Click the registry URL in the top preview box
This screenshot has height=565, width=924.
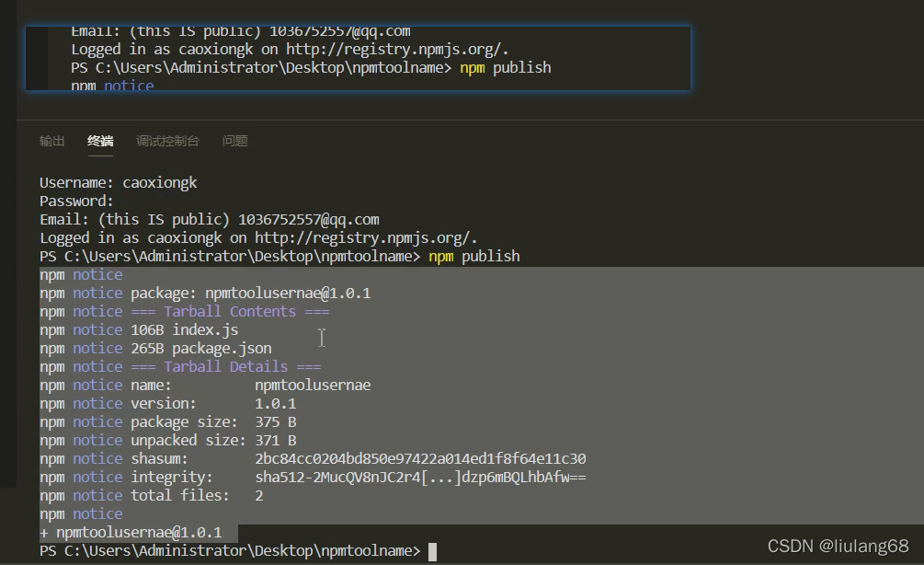397,50
